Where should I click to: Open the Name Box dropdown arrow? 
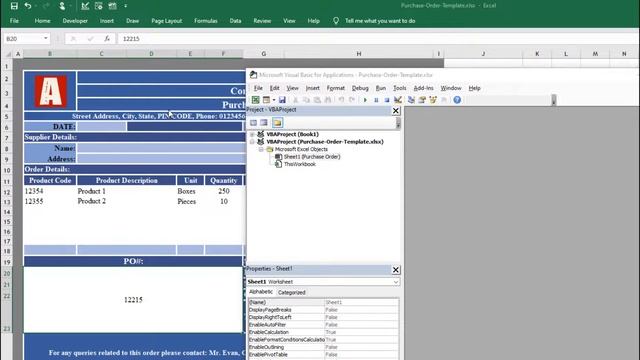click(46, 38)
